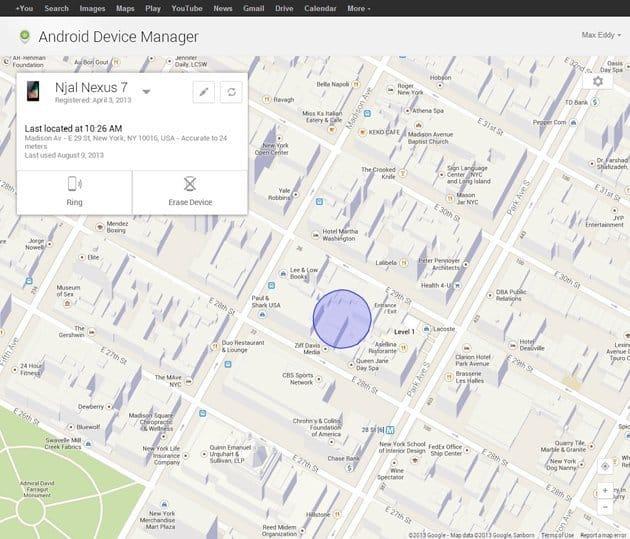Click the rename device pencil icon

coord(204,92)
